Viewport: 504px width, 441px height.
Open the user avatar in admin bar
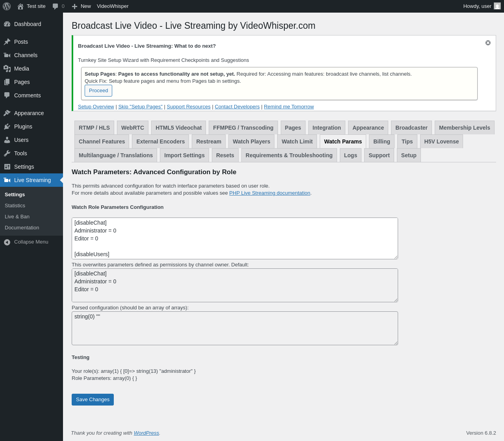click(x=497, y=6)
